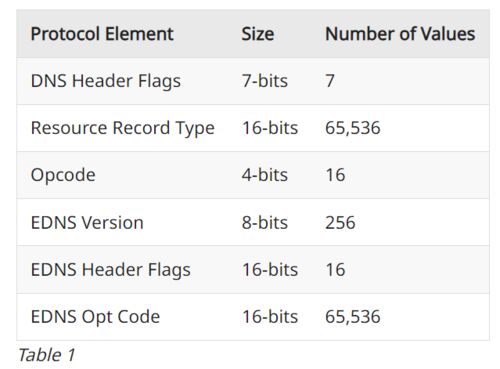This screenshot has height=369, width=500.
Task: Click the Size column header
Action: (x=258, y=34)
